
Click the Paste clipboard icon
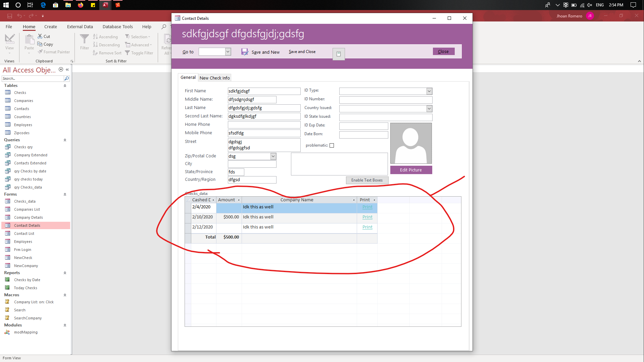click(29, 39)
